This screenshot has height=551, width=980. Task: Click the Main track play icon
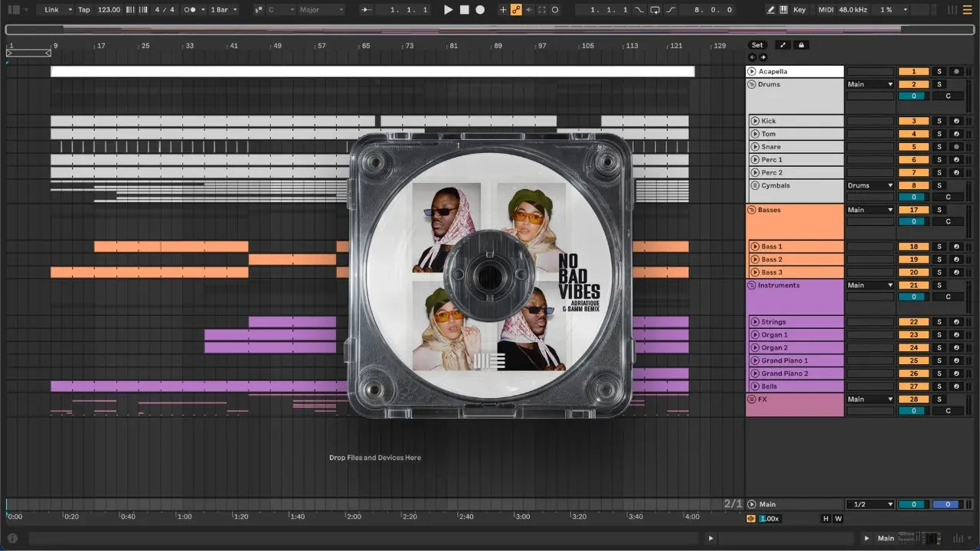[x=752, y=504]
